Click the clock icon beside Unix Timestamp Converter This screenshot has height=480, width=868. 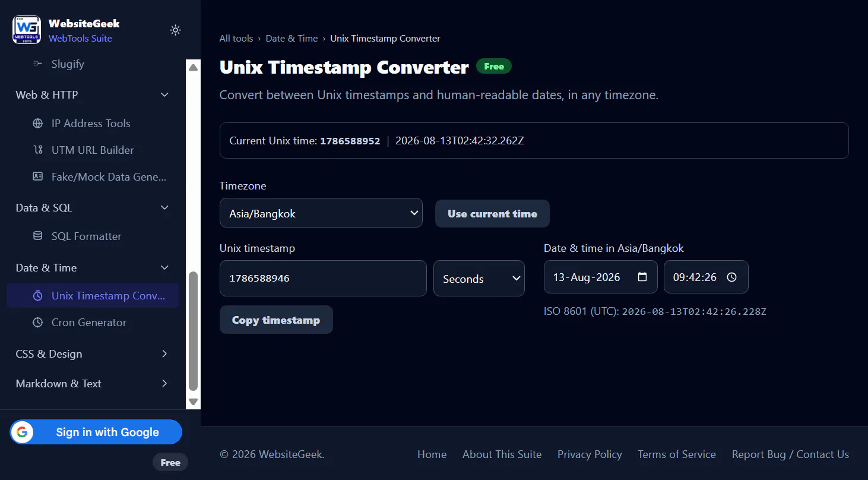pos(38,296)
